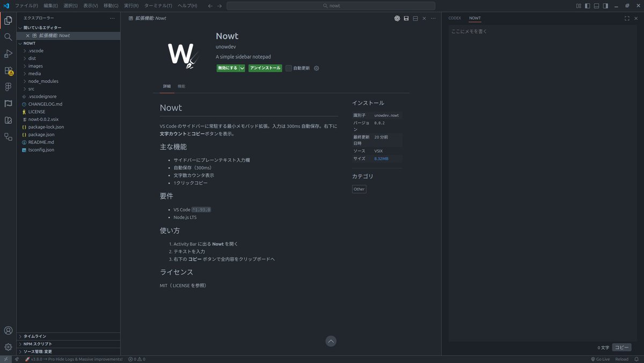Screen dimensions: 644x363
Task: Open Customize Layout icon in title bar
Action: tap(579, 6)
